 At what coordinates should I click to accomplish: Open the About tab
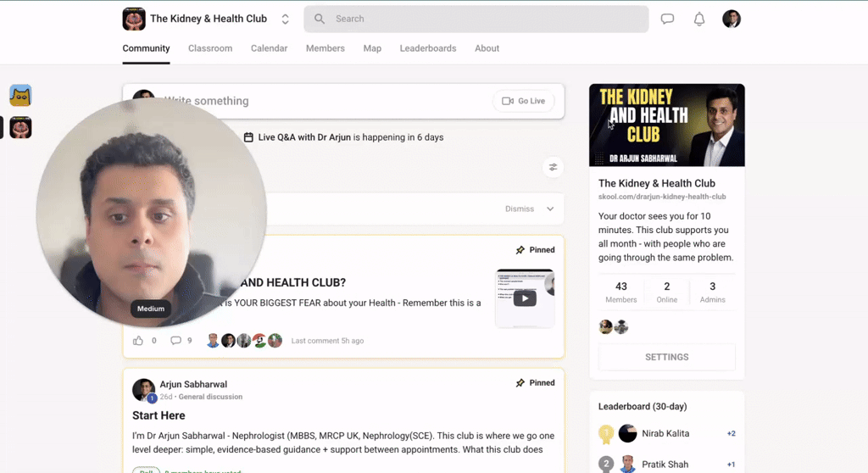[x=487, y=48]
